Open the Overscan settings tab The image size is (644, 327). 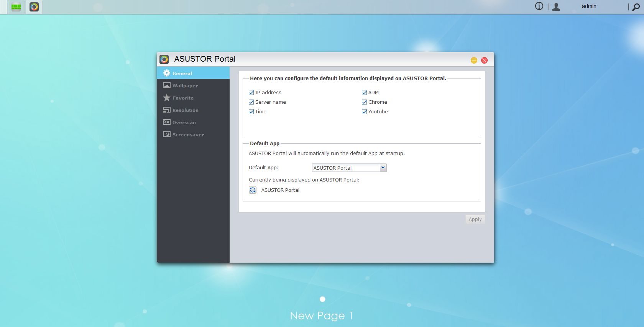click(193, 122)
